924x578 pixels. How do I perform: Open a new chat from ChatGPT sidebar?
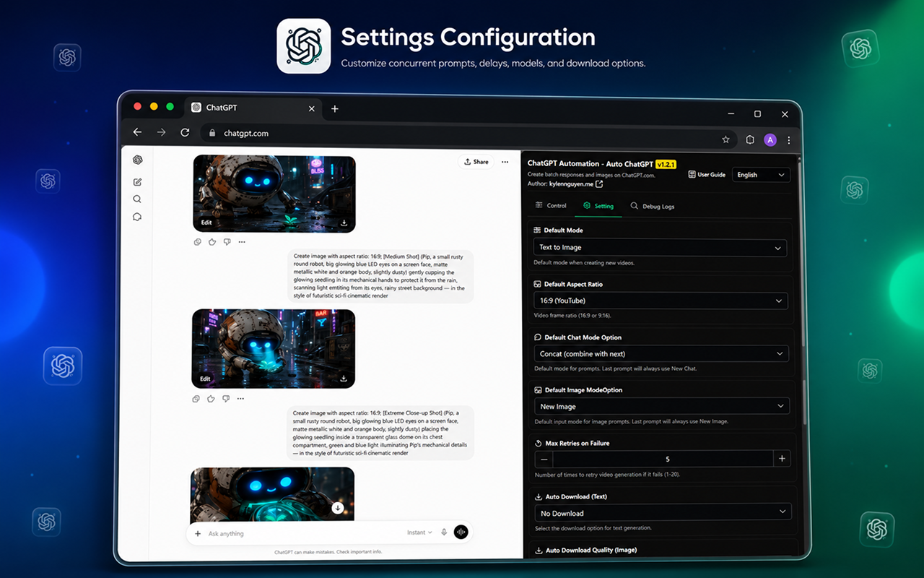pyautogui.click(x=137, y=182)
